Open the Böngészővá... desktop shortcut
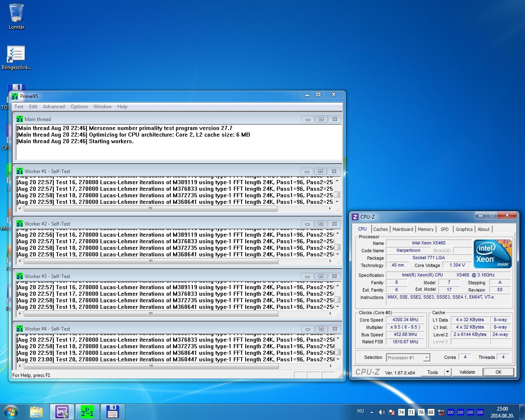Image resolution: width=525 pixels, height=420 pixels. click(16, 57)
